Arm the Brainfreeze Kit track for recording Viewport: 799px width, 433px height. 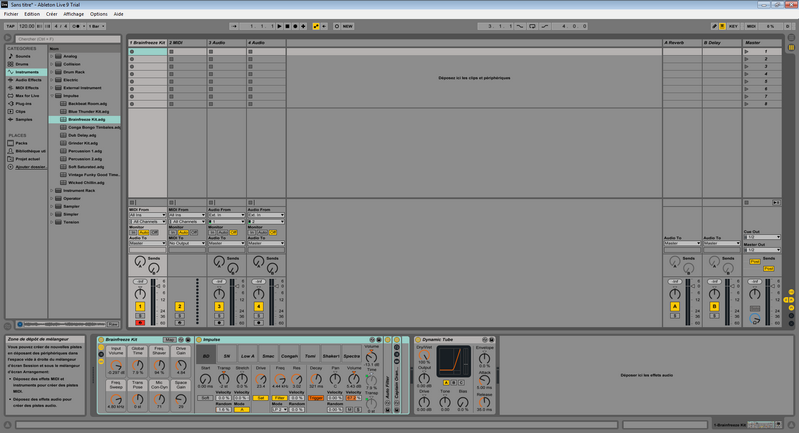click(x=140, y=322)
